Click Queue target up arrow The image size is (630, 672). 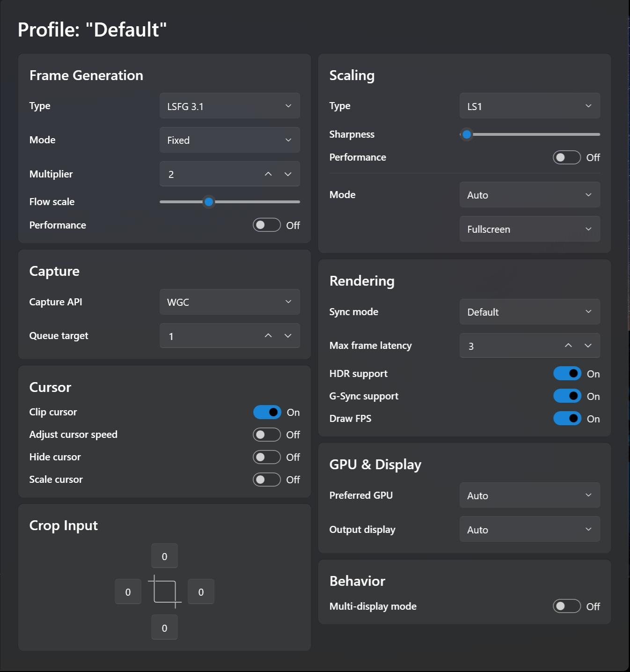click(268, 336)
